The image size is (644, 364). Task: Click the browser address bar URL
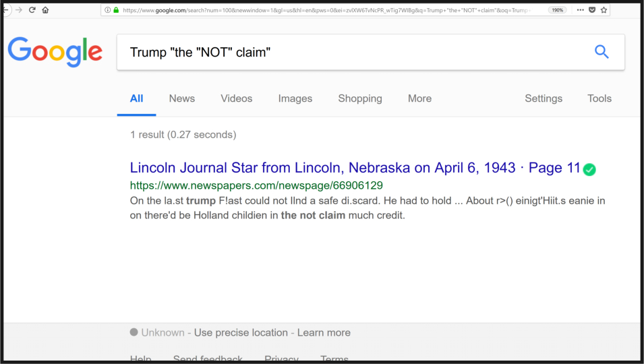pos(326,10)
